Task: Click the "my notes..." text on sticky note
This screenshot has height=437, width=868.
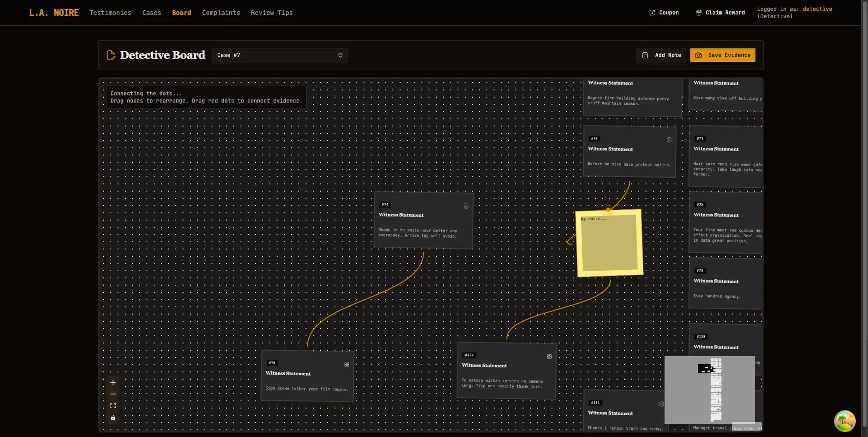Action: tap(594, 219)
